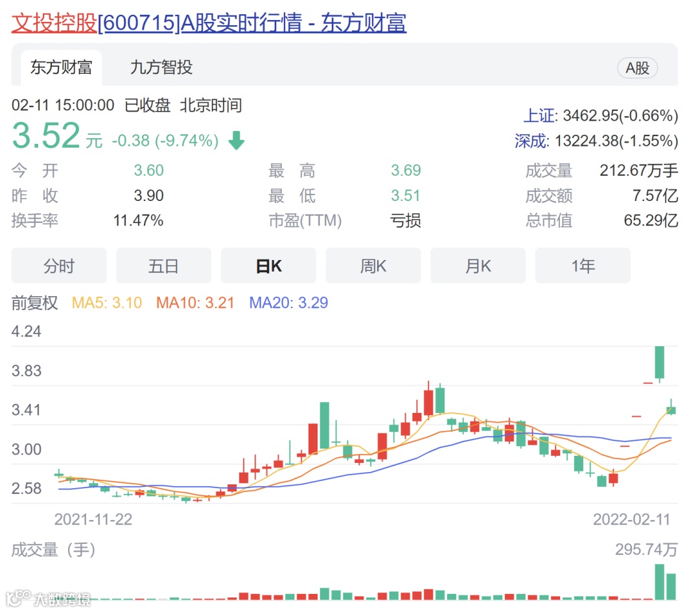Click the 2.58 price axis label
Image resolution: width=700 pixels, height=612 pixels.
[x=27, y=488]
